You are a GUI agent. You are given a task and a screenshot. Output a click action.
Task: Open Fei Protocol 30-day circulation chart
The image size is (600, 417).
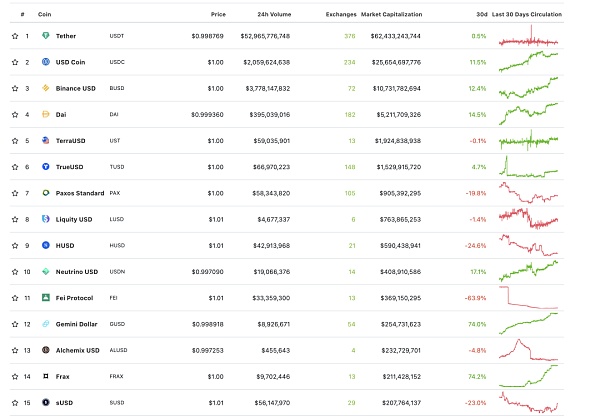tap(528, 298)
